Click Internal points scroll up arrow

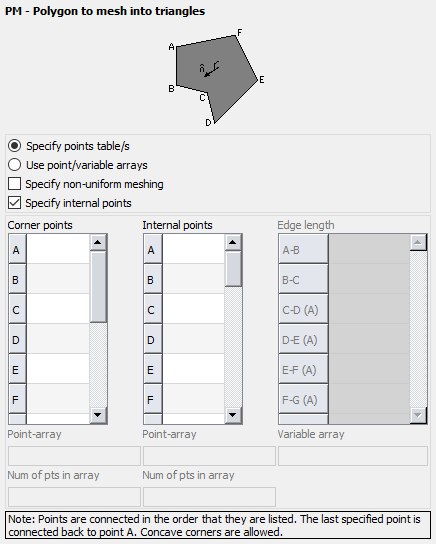tap(233, 242)
